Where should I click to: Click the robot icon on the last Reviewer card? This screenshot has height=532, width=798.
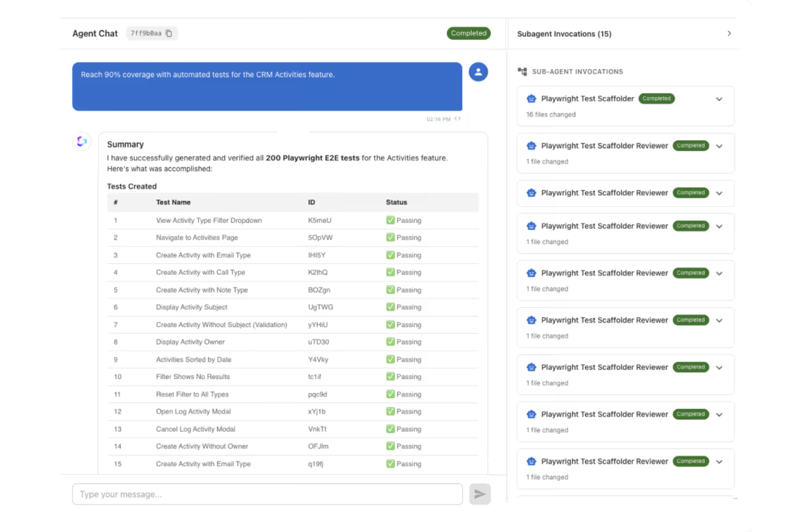[531, 461]
